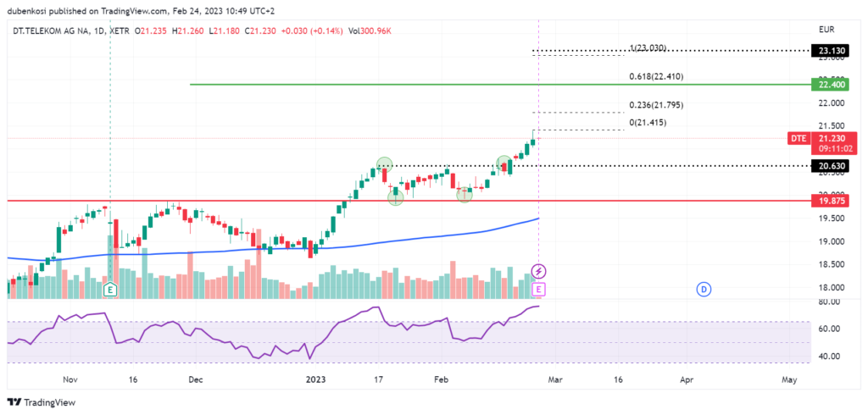Screen dimensions: 868x415
Task: Select the red 19.875 price level label
Action: [x=829, y=201]
